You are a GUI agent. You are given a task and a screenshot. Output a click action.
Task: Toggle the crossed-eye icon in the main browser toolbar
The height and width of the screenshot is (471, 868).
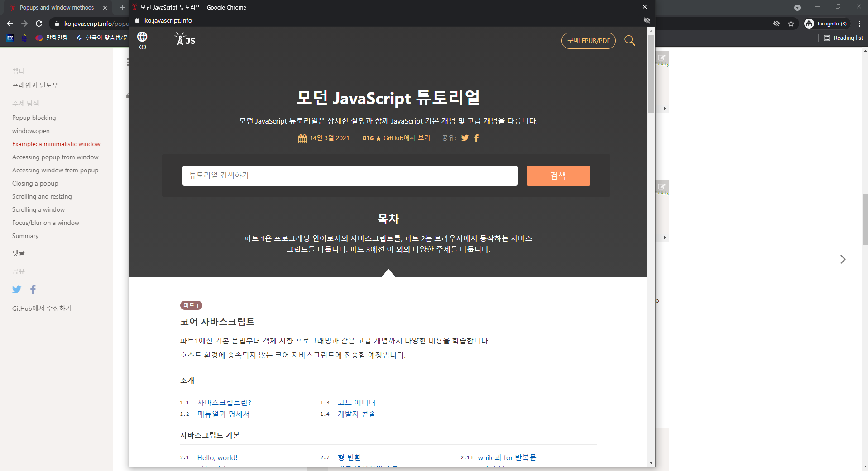[777, 23]
